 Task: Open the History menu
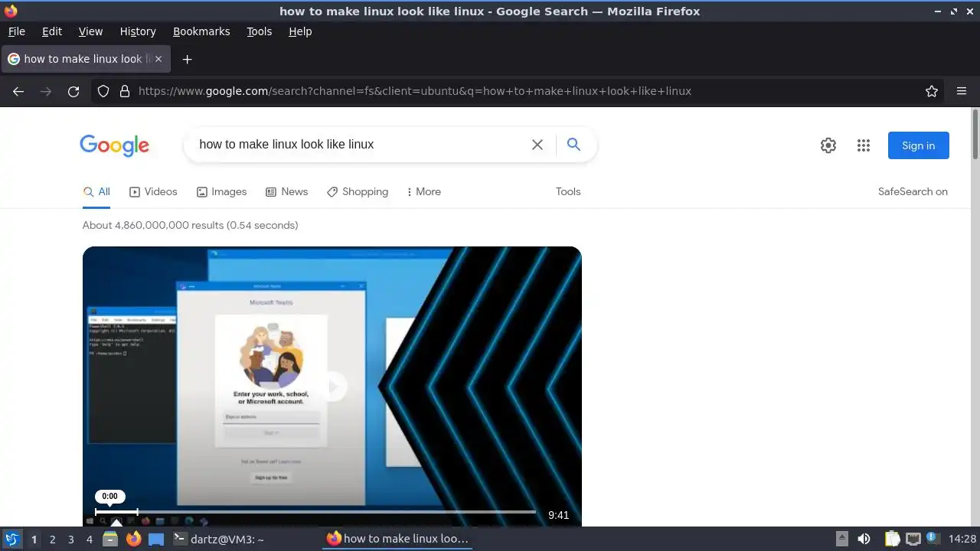click(138, 31)
